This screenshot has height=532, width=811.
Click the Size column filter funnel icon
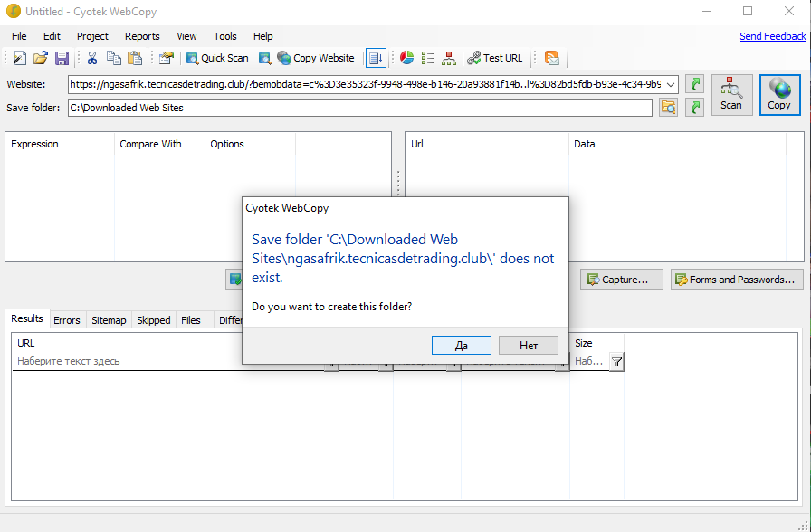616,362
